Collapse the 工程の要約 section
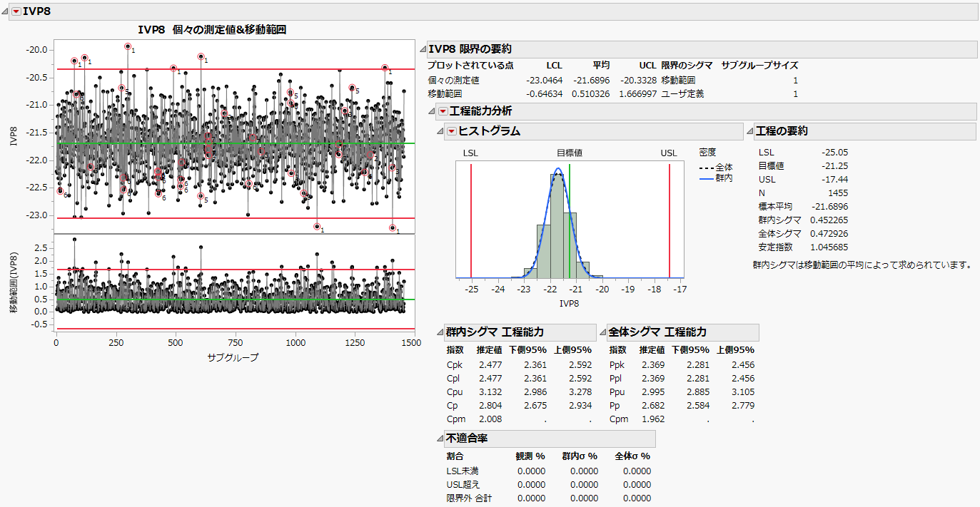This screenshot has width=980, height=507. coord(749,131)
